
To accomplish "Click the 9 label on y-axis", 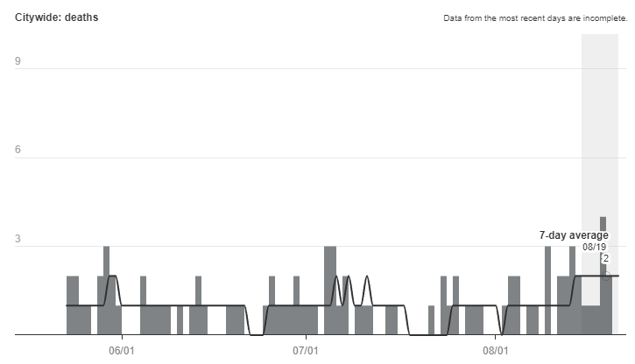I will tap(18, 62).
